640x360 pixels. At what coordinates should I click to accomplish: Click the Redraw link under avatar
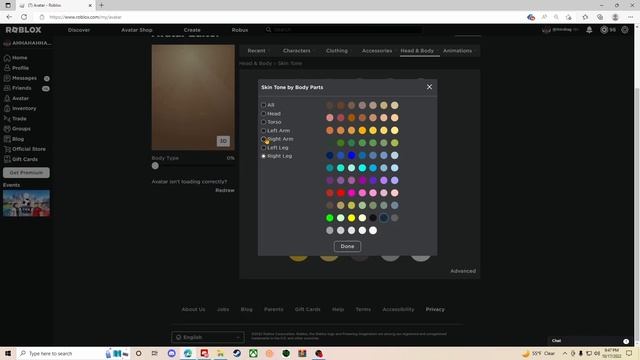[x=225, y=190]
